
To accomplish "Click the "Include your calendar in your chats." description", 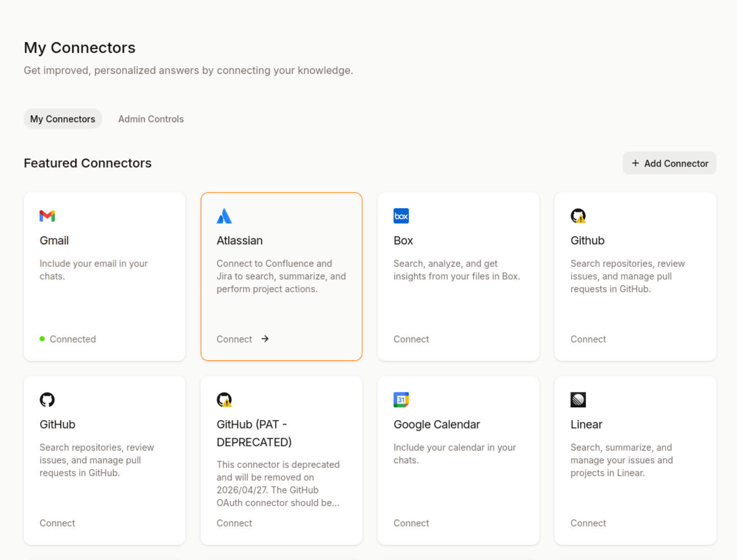I will click(455, 454).
